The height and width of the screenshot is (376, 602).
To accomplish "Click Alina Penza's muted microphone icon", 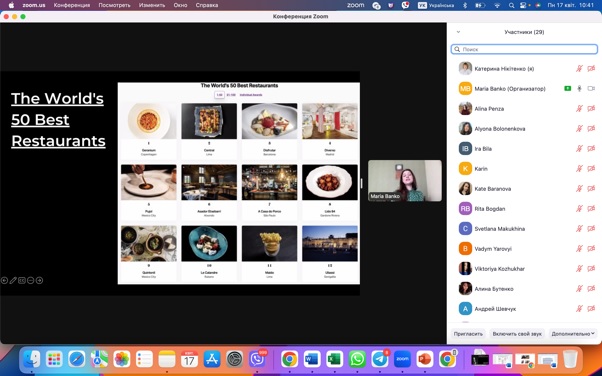I will coord(579,109).
